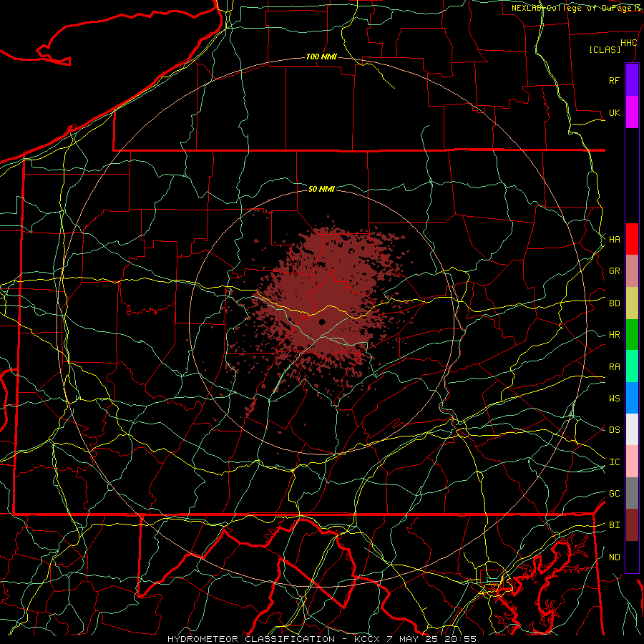Click the [CLAS] units label

(605, 50)
